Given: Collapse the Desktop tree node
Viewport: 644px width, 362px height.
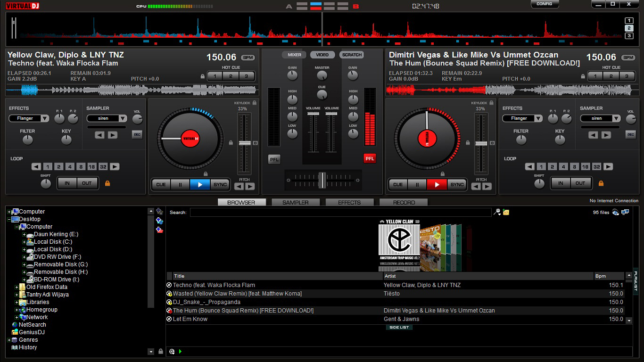Looking at the screenshot, I should 9,219.
